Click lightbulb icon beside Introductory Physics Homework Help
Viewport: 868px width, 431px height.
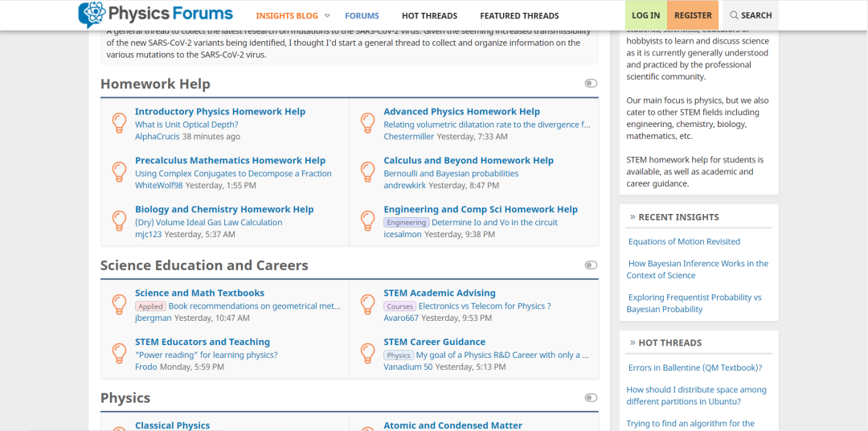point(119,123)
